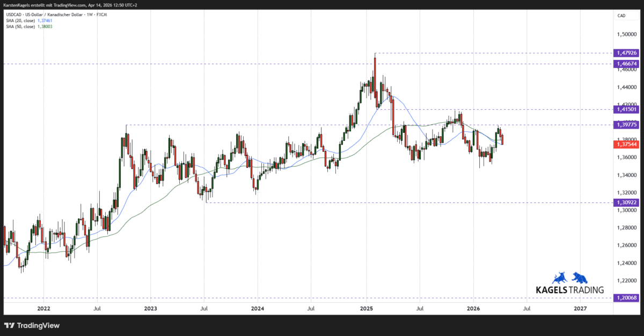This screenshot has height=336, width=644.
Task: Click the TradingView logo icon
Action: point(9,325)
